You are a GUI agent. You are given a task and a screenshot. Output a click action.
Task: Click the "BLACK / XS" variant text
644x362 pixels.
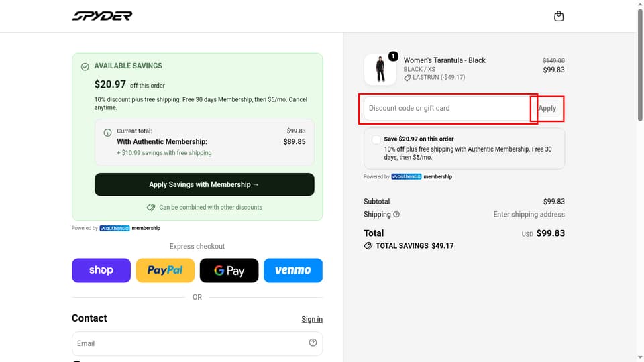click(419, 69)
